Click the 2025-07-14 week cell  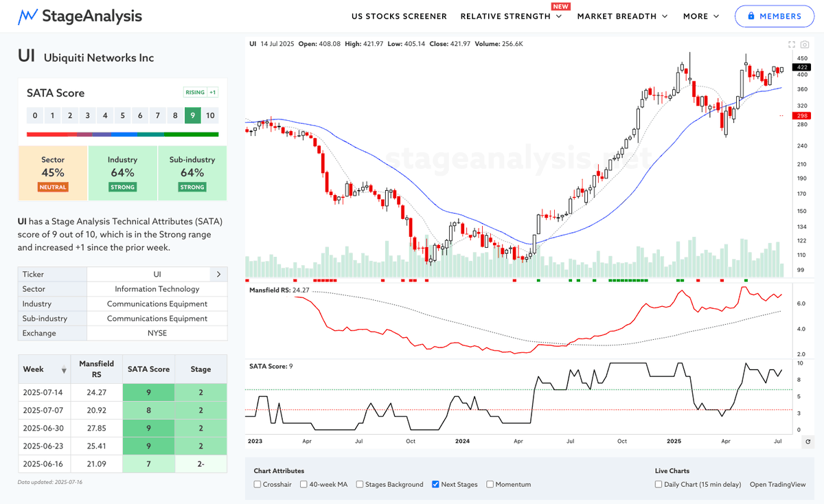click(x=44, y=393)
